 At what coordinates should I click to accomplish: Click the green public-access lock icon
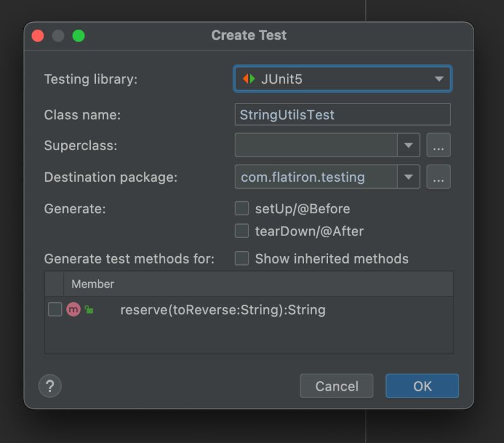[89, 310]
